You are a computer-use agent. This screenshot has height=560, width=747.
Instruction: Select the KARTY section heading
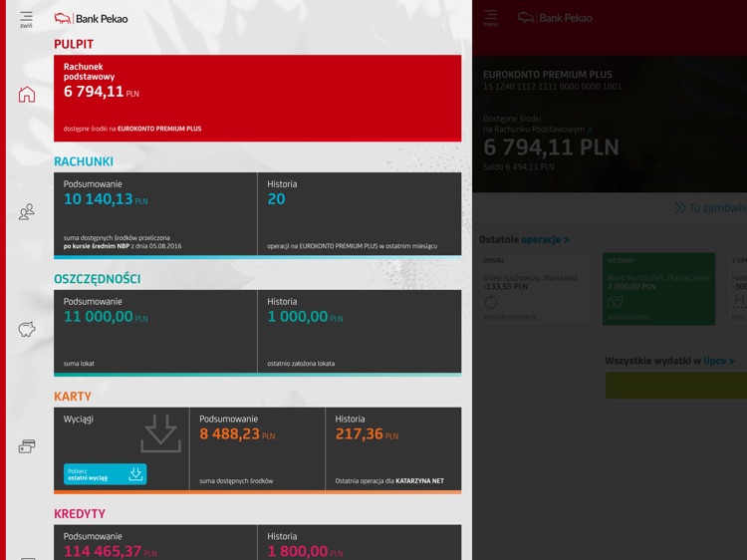tap(73, 397)
